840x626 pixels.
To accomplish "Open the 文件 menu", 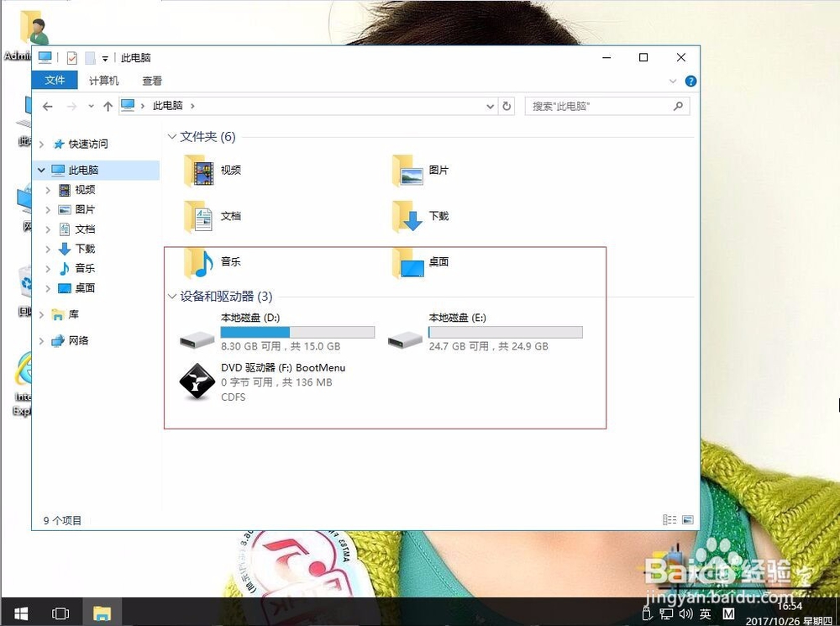I will click(x=55, y=81).
